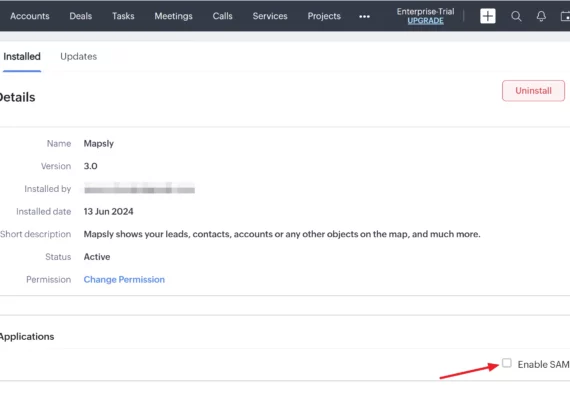Click the Mapsly name value
The height and width of the screenshot is (400, 570).
(99, 144)
